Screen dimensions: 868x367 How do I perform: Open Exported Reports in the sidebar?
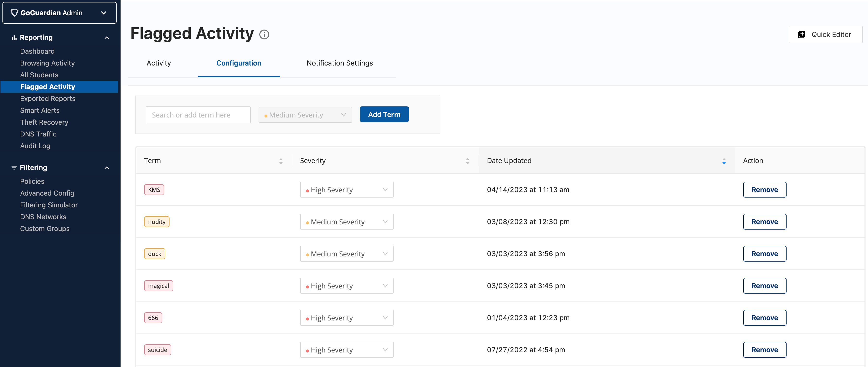tap(47, 99)
